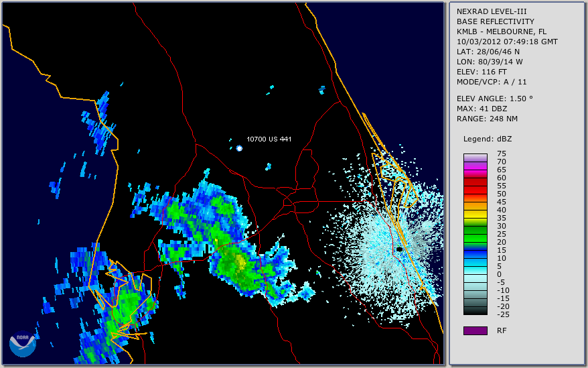Click the 'BASE REFLECTIVITY' text

[496, 21]
